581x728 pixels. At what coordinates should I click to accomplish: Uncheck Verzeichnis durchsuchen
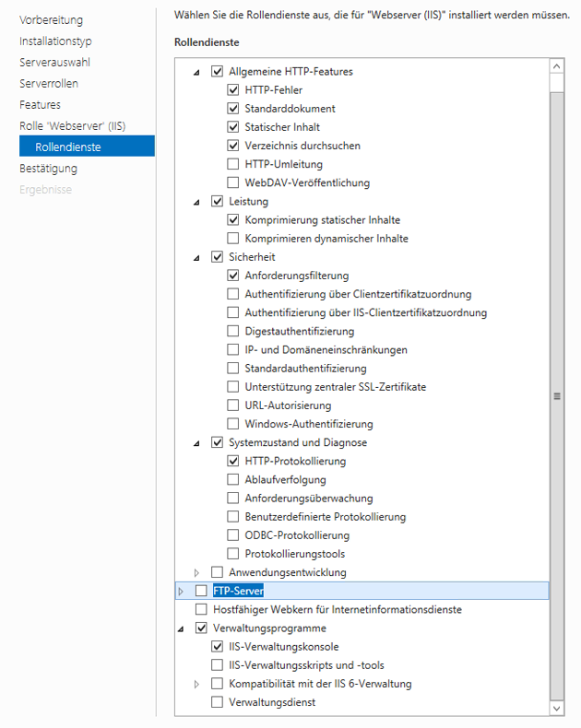tap(233, 146)
